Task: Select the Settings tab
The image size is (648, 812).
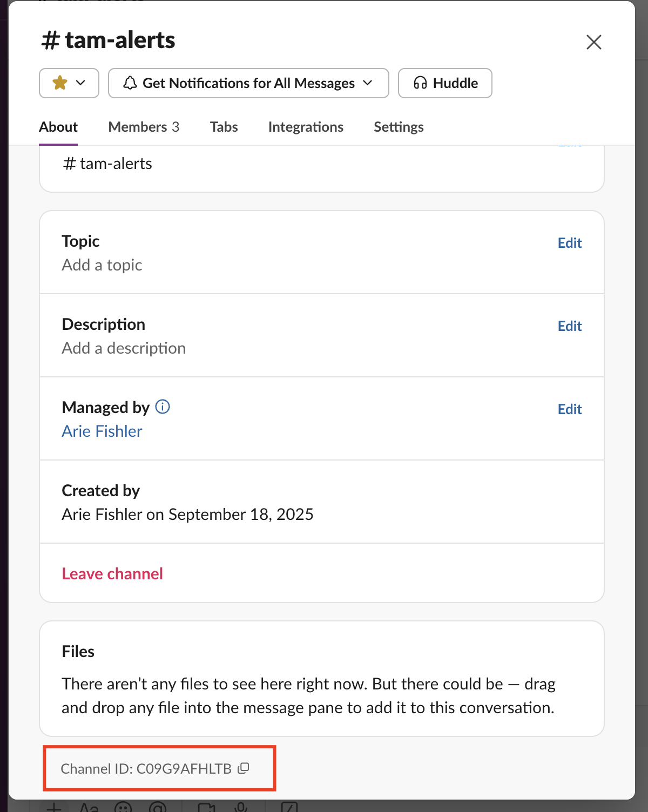Action: 399,127
